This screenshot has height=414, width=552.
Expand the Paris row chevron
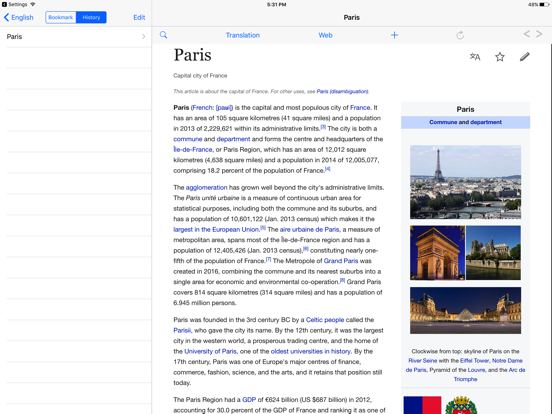(143, 37)
